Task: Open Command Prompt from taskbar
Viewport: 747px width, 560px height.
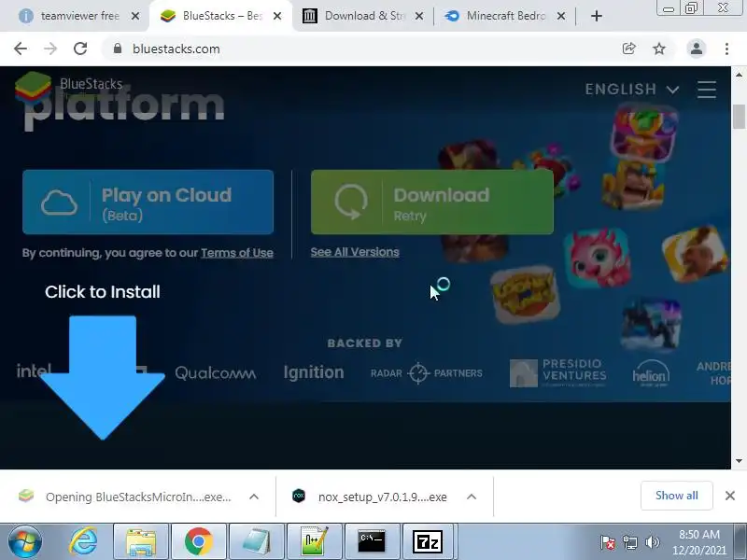Action: click(x=372, y=541)
